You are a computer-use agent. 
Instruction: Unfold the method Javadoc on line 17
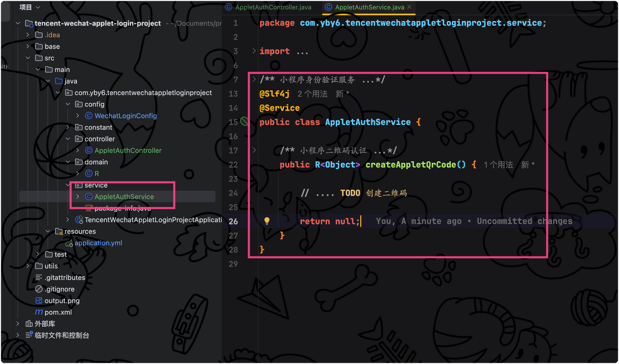click(254, 150)
